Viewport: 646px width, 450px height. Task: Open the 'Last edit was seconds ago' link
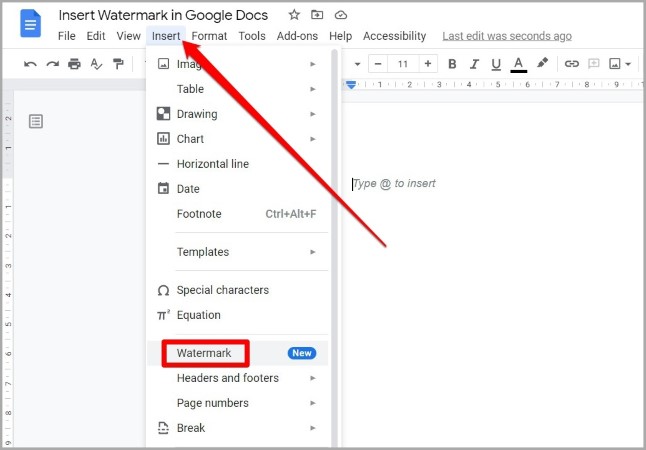click(x=507, y=36)
